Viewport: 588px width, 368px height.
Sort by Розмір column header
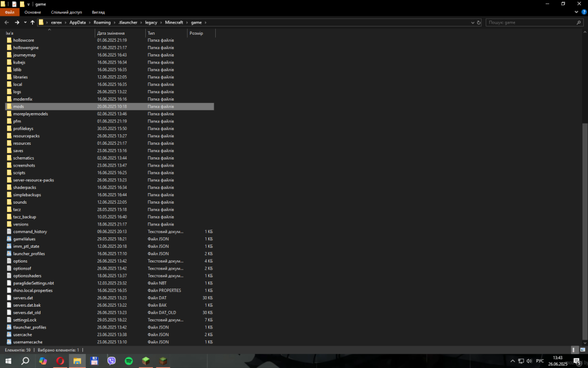pyautogui.click(x=201, y=33)
